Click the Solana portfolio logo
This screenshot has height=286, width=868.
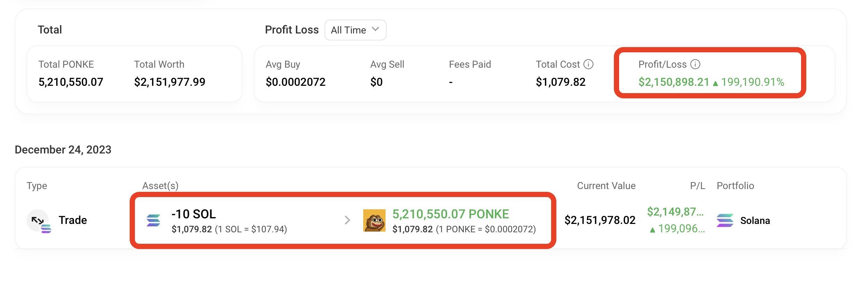click(x=725, y=220)
